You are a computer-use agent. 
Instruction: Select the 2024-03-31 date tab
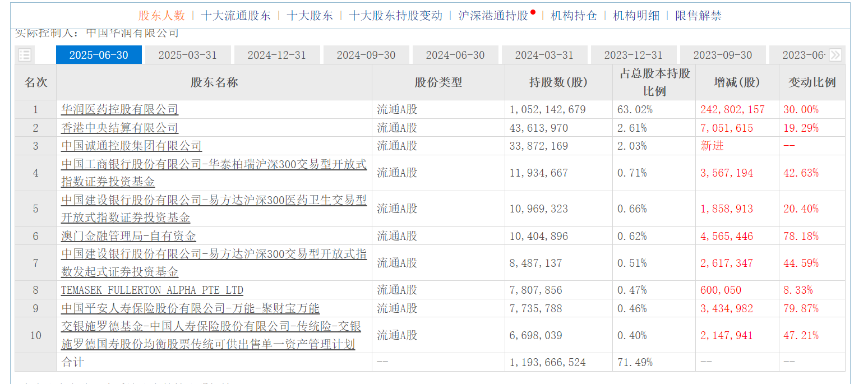coord(544,55)
